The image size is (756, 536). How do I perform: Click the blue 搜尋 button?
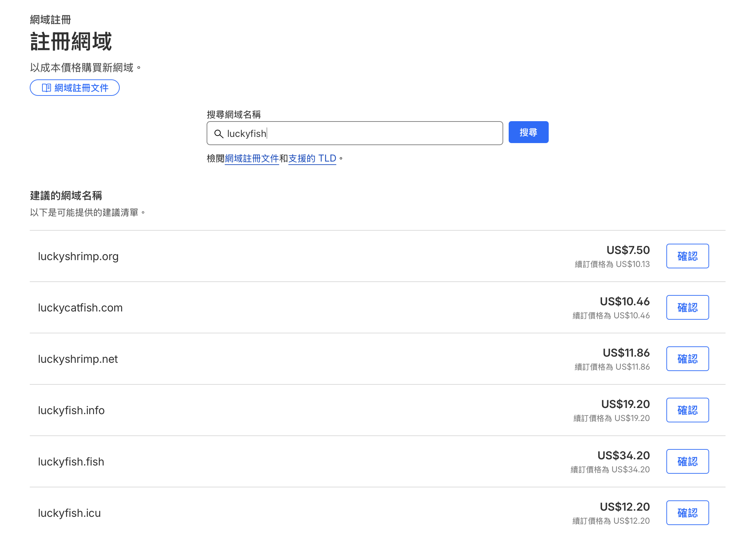tap(528, 132)
